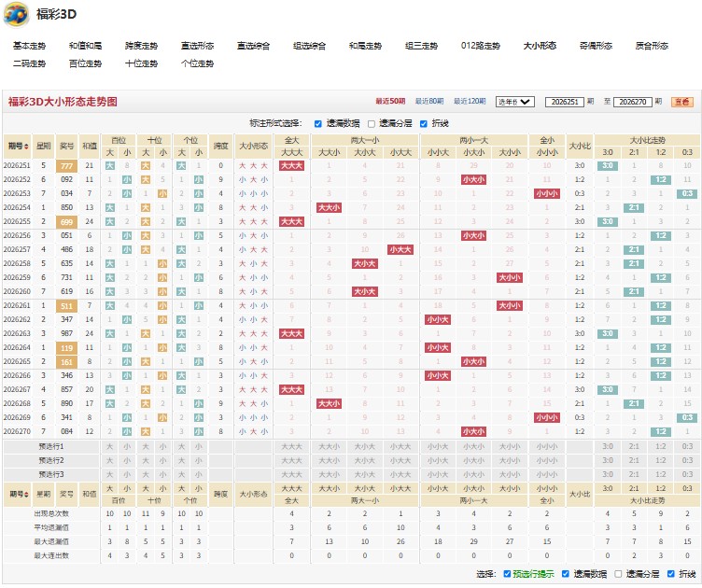702x588 pixels.
Task: Select 大小小 in 预选行2
Action: point(510,460)
